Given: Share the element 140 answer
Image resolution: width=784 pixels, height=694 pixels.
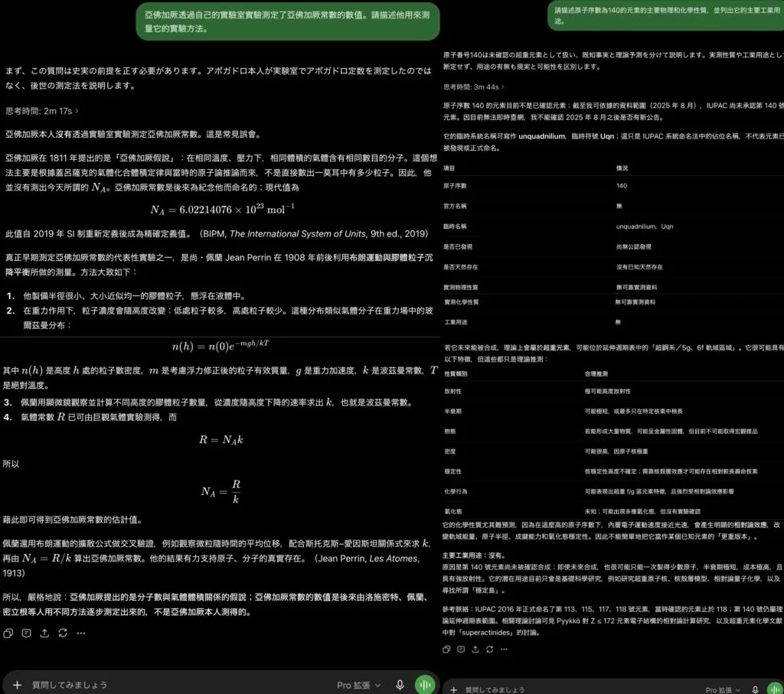Looking at the screenshot, I should (x=475, y=649).
